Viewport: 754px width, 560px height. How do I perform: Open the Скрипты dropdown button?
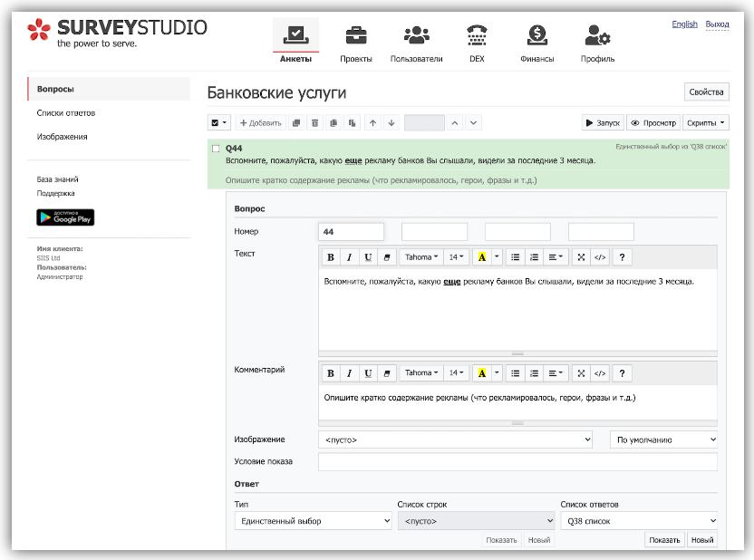pyautogui.click(x=705, y=123)
